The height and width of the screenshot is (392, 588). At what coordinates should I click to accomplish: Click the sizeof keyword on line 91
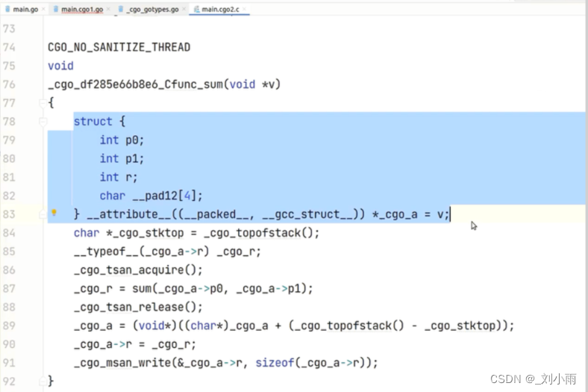[275, 363]
